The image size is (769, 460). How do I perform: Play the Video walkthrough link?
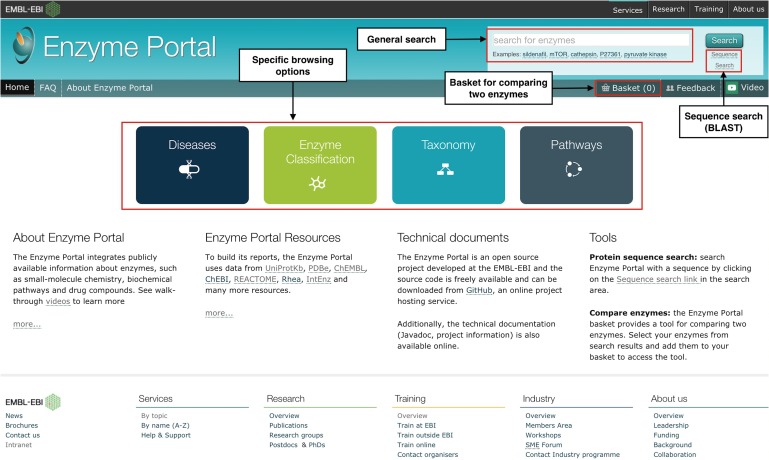pos(745,88)
